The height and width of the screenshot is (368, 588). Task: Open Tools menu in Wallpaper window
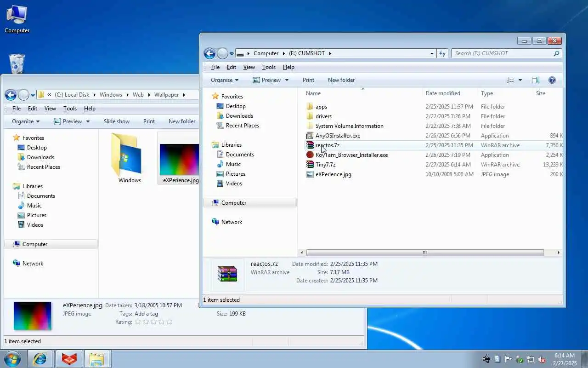point(70,109)
